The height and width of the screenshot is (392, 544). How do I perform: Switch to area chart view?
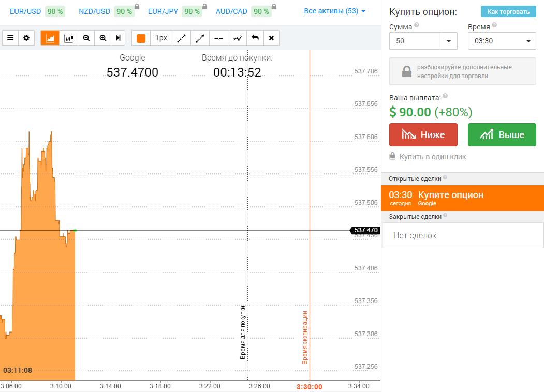(x=50, y=38)
